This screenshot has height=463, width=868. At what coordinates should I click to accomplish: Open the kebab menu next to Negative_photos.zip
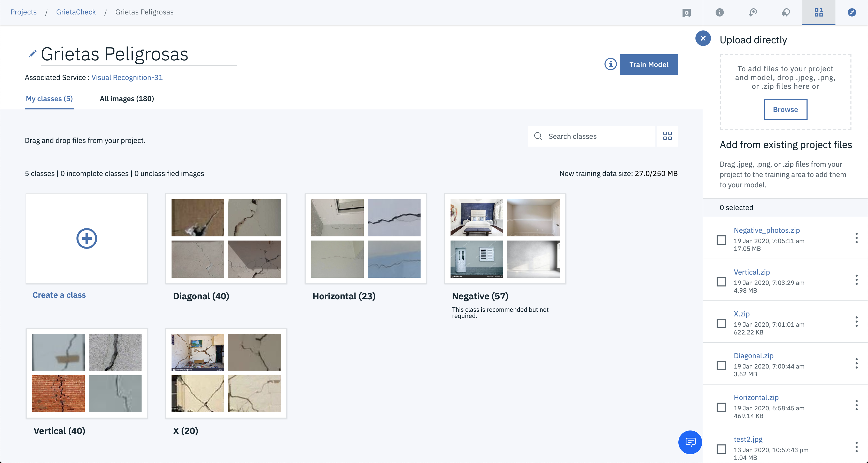tap(856, 238)
